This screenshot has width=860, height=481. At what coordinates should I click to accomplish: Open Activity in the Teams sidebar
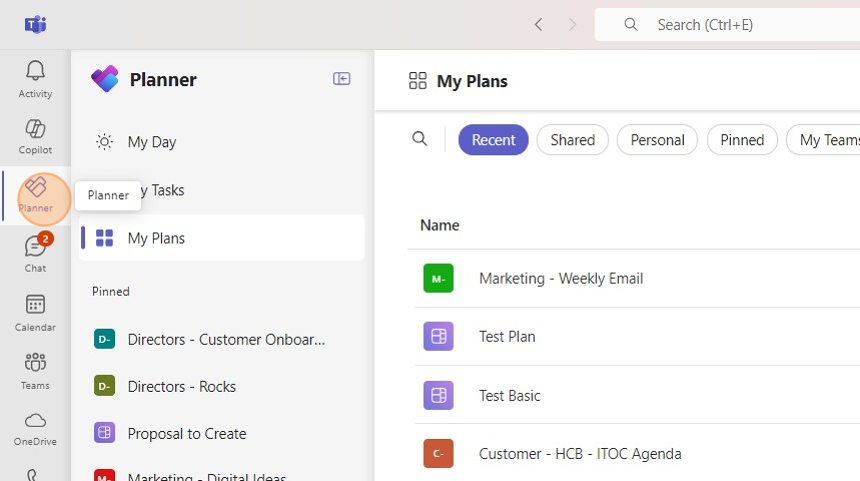pos(35,78)
